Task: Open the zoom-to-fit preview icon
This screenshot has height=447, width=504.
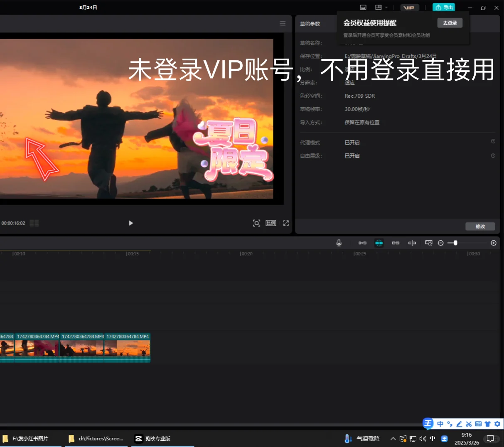Action: (256, 223)
